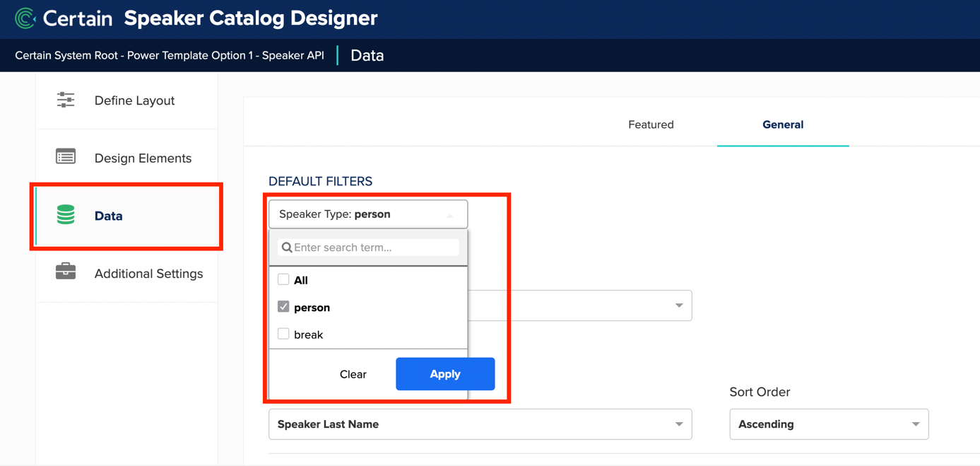Switch to the Featured tab

point(651,124)
